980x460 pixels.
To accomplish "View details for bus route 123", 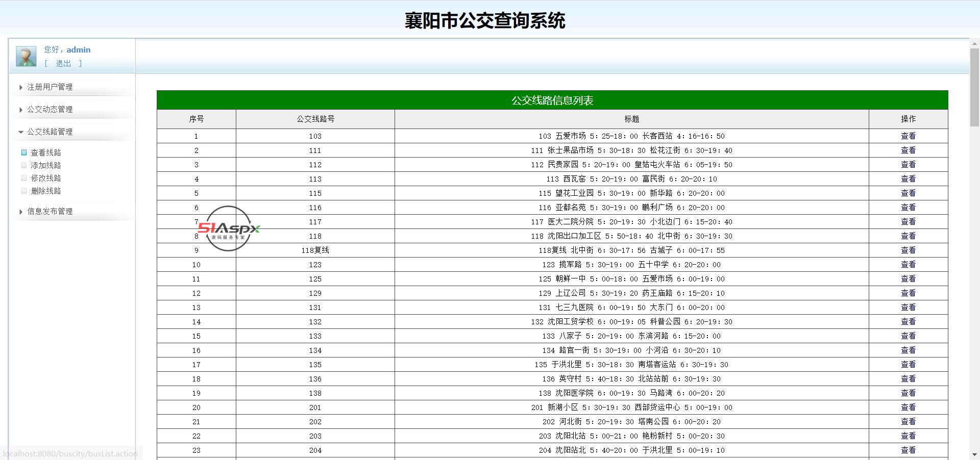I will click(909, 265).
